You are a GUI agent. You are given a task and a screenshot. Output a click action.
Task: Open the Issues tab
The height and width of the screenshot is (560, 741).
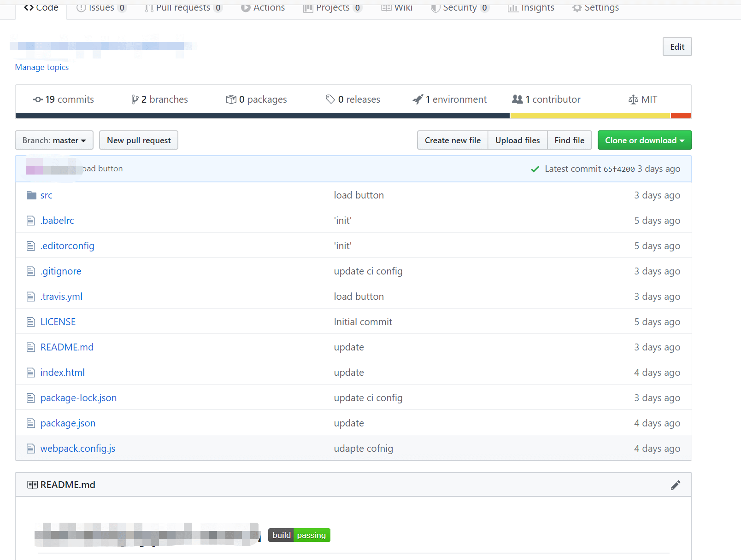click(x=101, y=8)
